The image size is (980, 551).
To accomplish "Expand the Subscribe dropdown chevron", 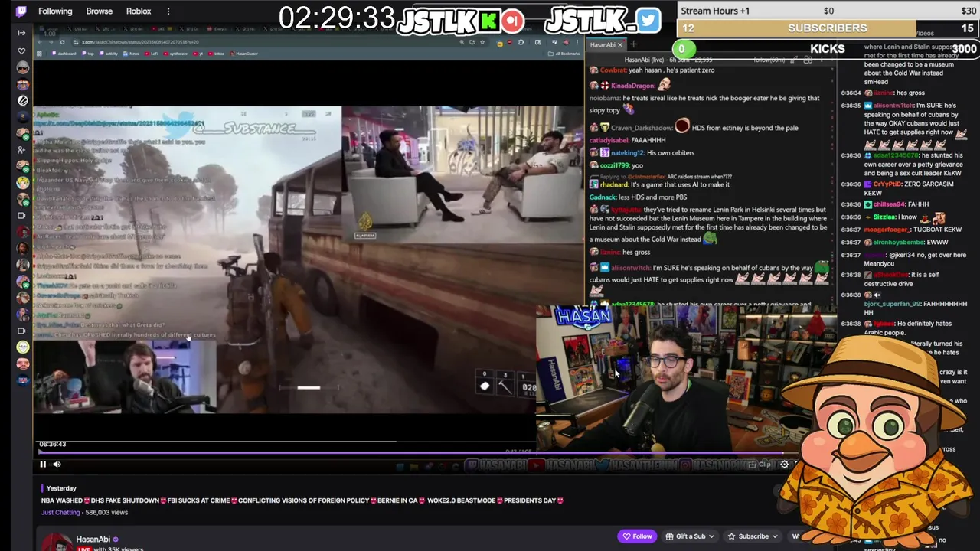I will click(x=775, y=536).
